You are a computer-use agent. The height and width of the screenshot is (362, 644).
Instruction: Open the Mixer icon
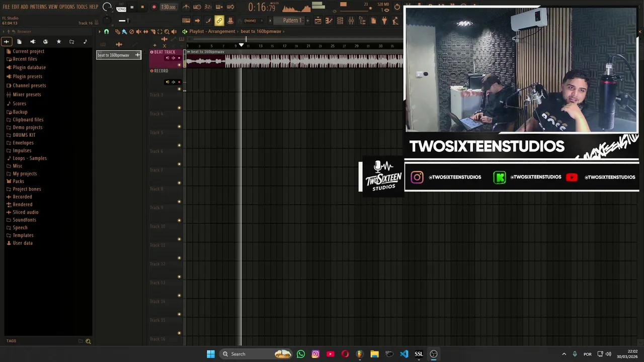[x=351, y=21]
